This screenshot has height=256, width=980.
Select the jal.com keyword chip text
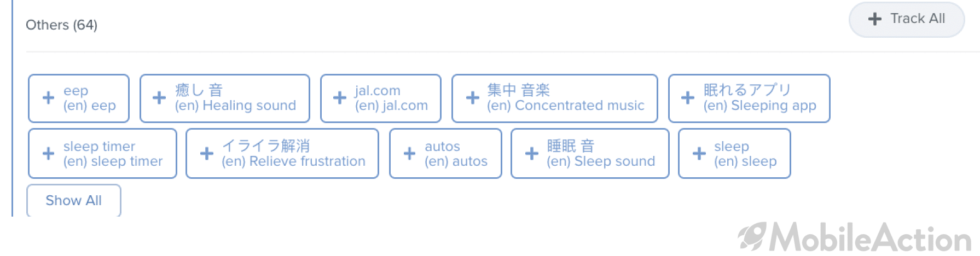[391, 98]
